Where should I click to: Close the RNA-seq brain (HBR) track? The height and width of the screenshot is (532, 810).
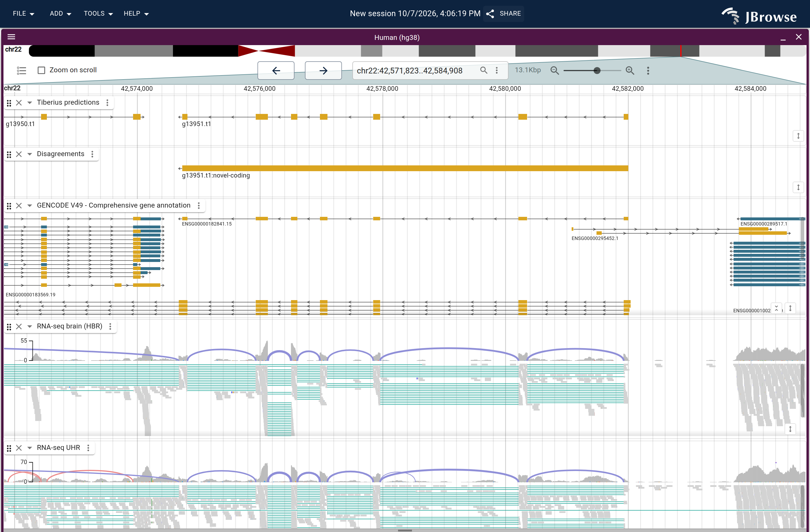coord(19,326)
